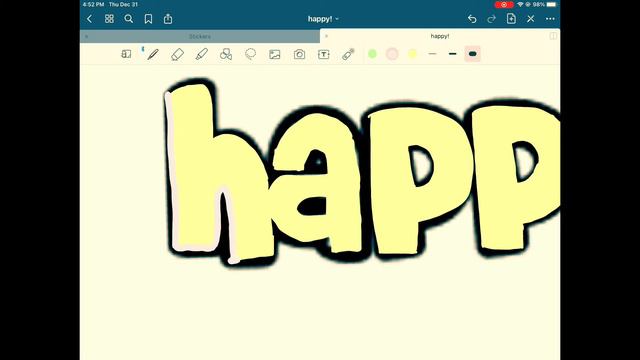Bookmark the current page
The image size is (640, 360).
(x=148, y=19)
